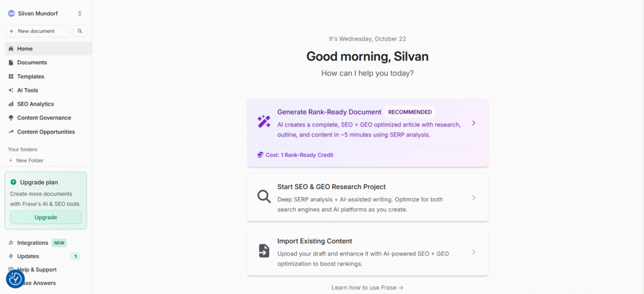Viewport: 644px width, 294px height.
Task: Click the Upgrade plan green arrow icon
Action: tap(14, 182)
